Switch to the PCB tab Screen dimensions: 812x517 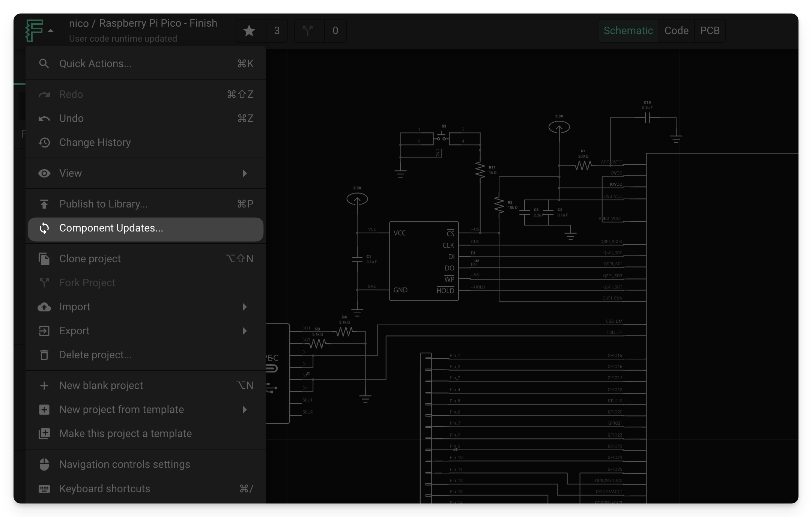tap(710, 31)
